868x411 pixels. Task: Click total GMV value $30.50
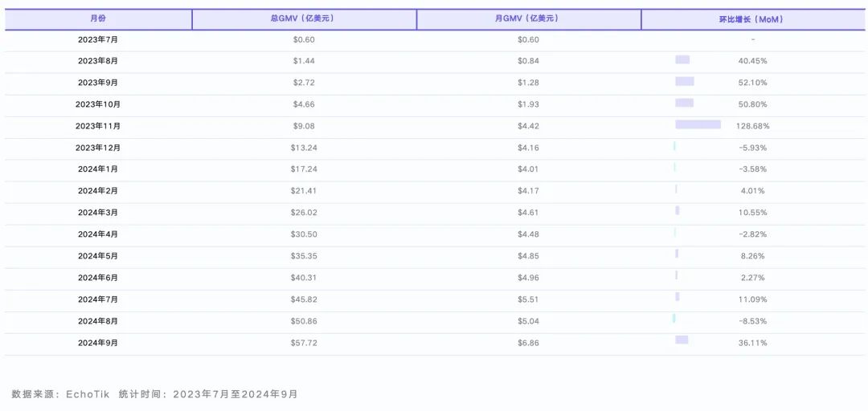(x=304, y=234)
